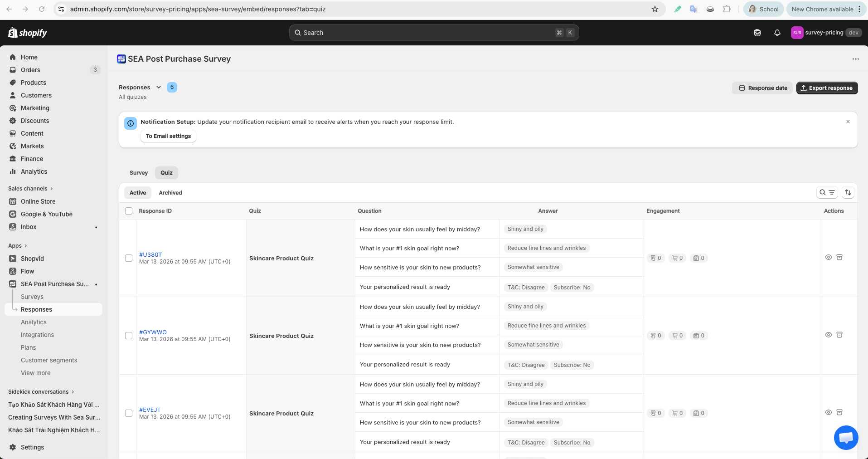Open the Sidekick assistant icon in top bar

click(x=757, y=33)
